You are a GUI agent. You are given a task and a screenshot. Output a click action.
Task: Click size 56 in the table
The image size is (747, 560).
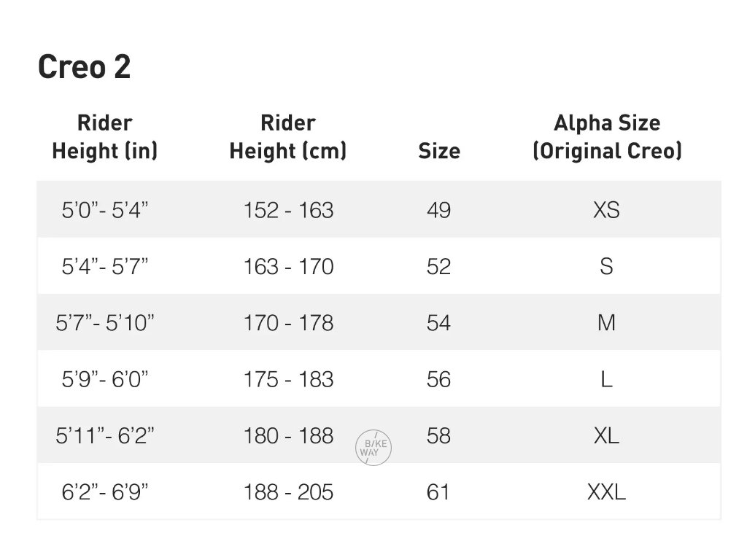point(439,379)
